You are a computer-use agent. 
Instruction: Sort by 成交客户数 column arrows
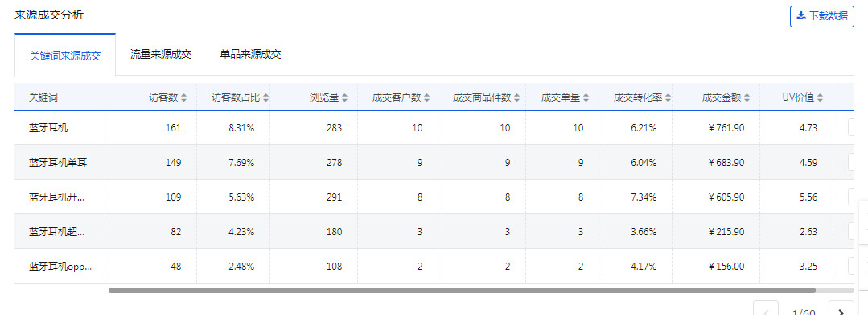tap(427, 97)
